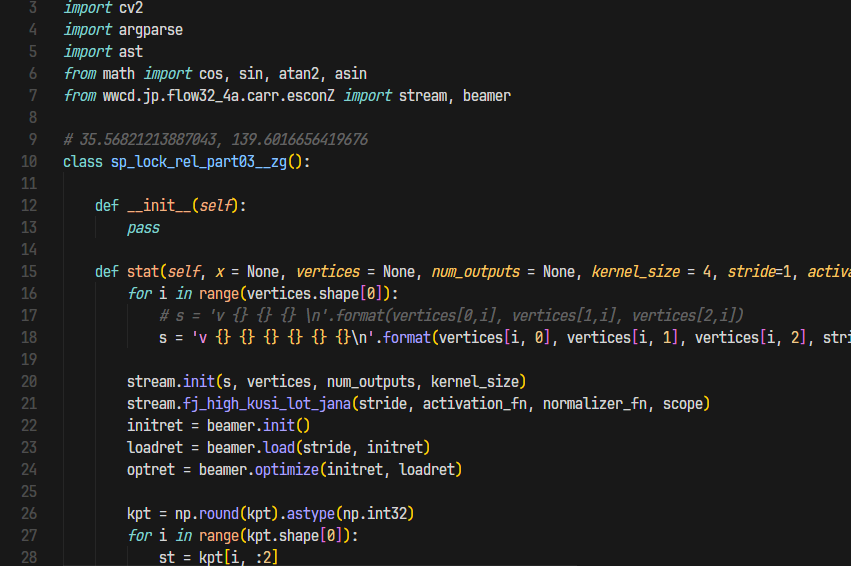The width and height of the screenshot is (851, 566).
Task: Place cursor on the cv2 import
Action: pyautogui.click(x=130, y=7)
